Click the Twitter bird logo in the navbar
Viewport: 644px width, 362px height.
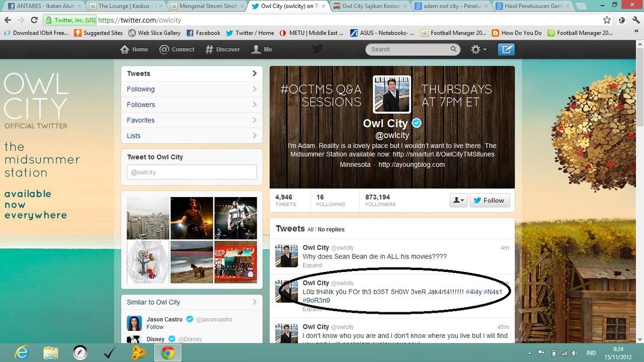[x=317, y=49]
